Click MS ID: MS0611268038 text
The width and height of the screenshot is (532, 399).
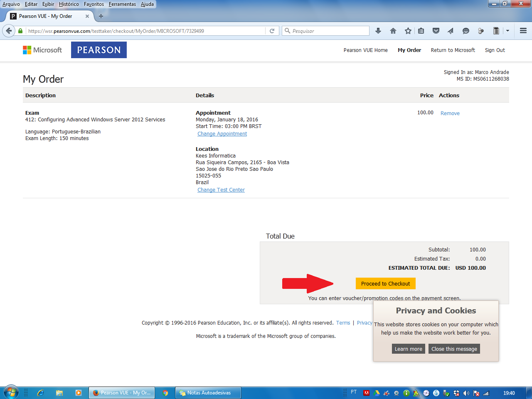483,79
